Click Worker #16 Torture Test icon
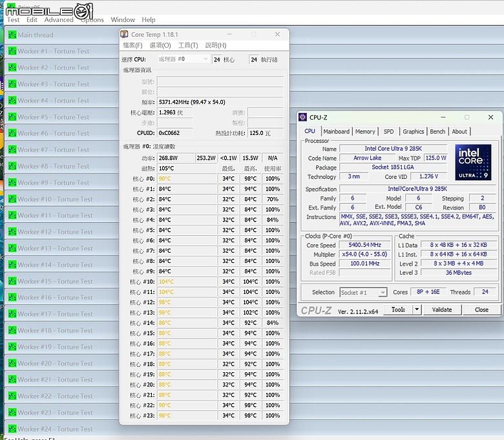The width and height of the screenshot is (504, 440). (x=12, y=297)
